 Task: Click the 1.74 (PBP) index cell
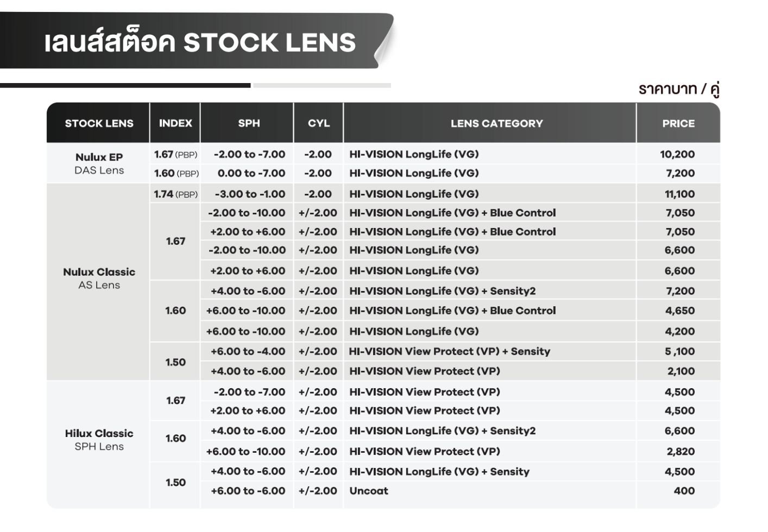[x=175, y=194]
